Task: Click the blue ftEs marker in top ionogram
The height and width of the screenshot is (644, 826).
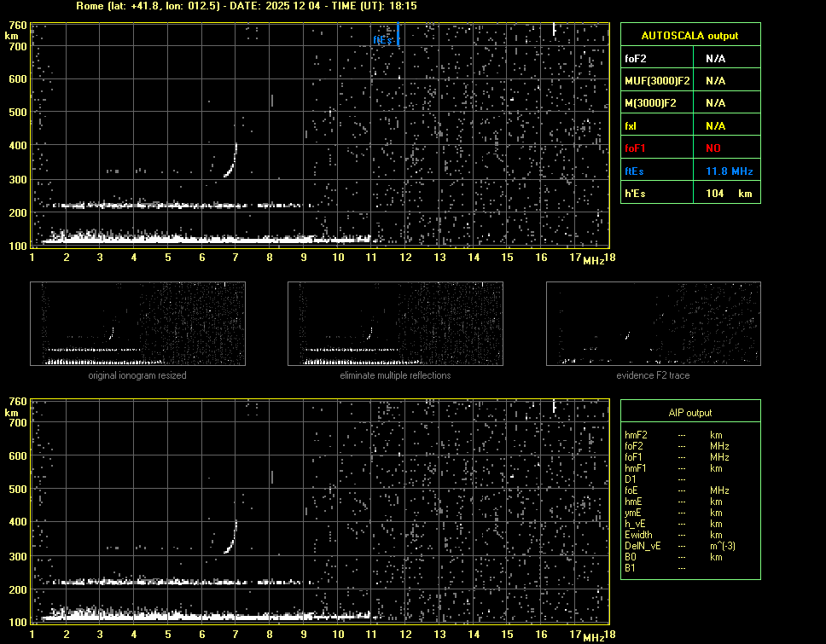Action: point(398,36)
